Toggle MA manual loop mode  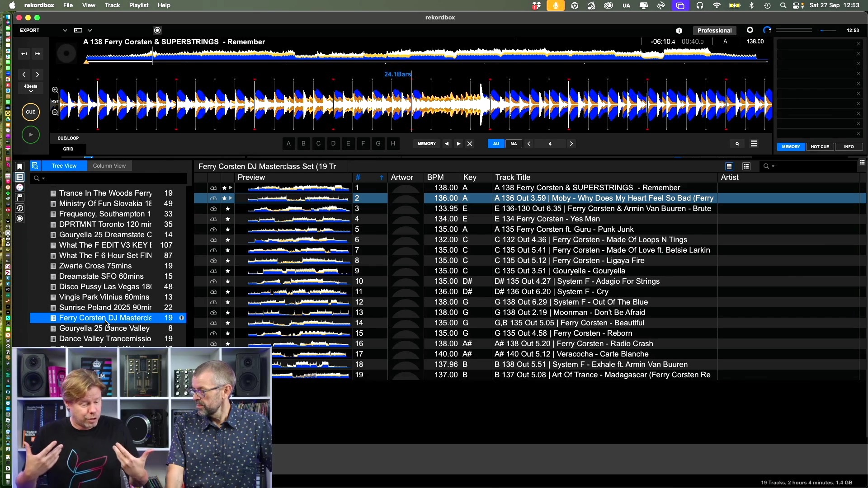tap(514, 144)
